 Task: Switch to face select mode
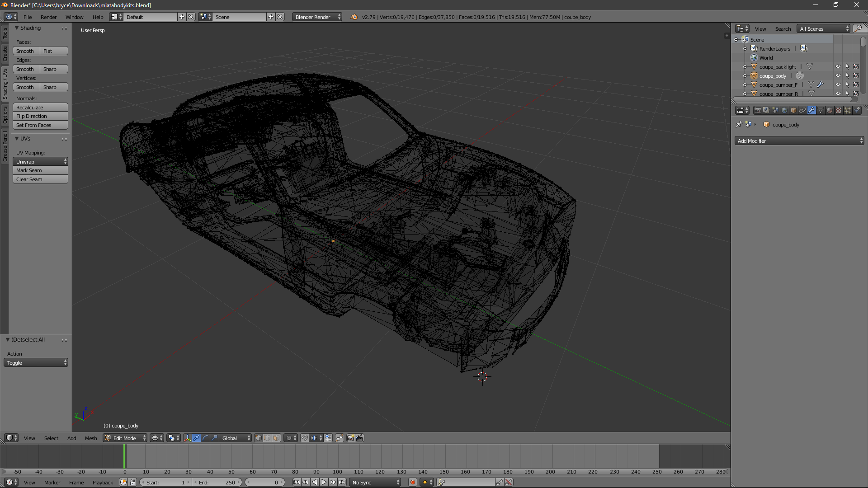point(276,438)
